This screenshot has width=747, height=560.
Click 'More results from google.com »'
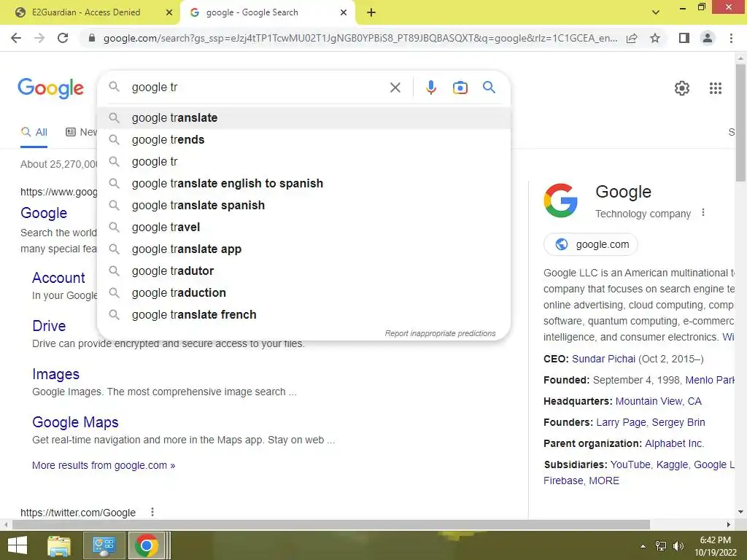point(104,465)
